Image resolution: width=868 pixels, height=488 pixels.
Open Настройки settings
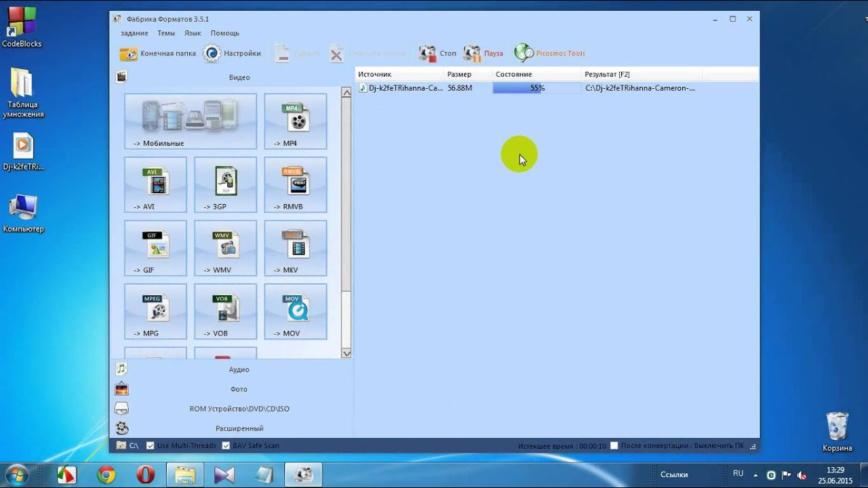(x=232, y=54)
